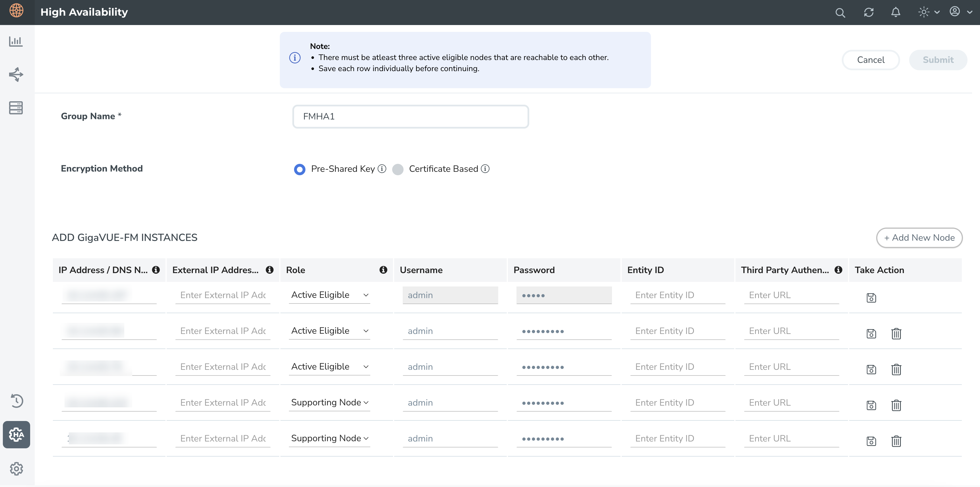Click the HA gear sidebar icon
The height and width of the screenshot is (487, 980).
point(16,434)
